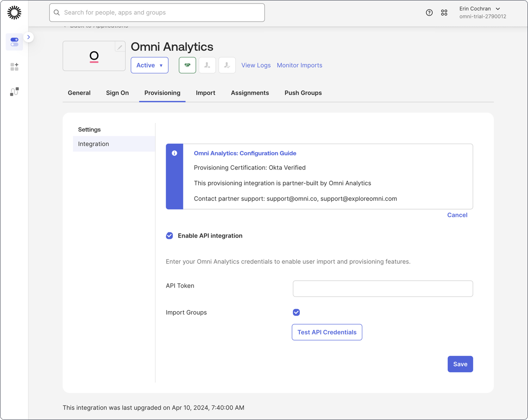Open the apps grid icon in header
This screenshot has height=420, width=528.
tap(444, 13)
